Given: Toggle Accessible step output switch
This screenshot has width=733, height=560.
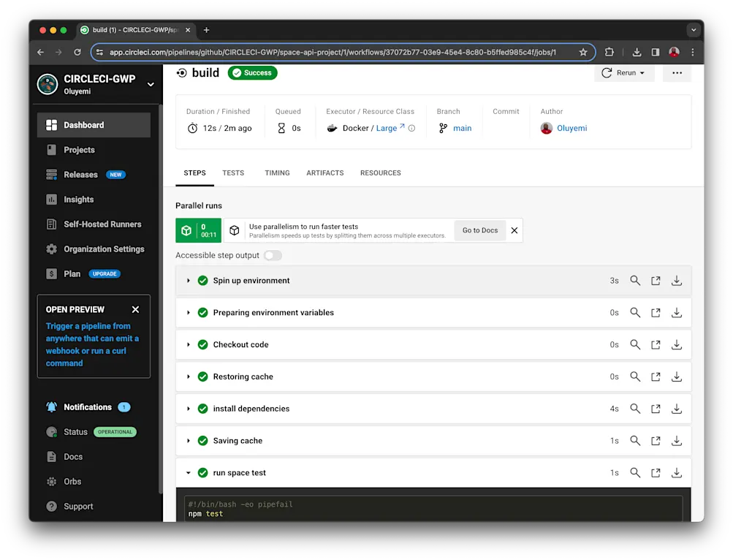Looking at the screenshot, I should pos(273,255).
